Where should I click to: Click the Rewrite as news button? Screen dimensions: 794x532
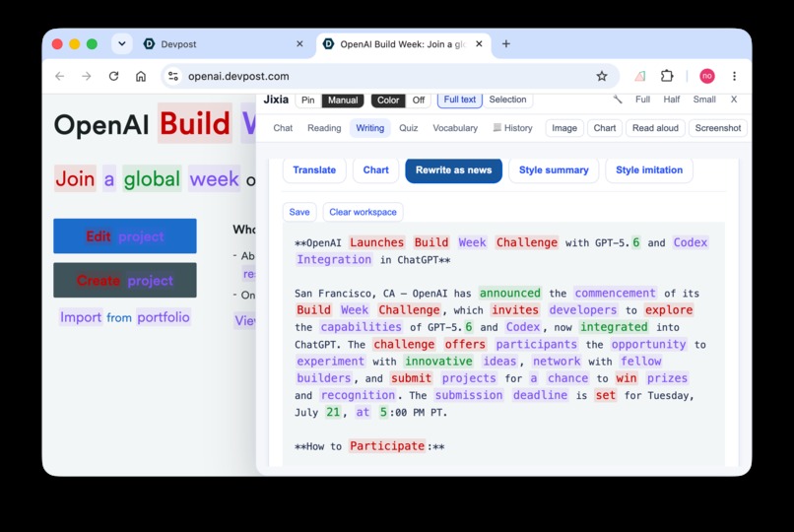tap(454, 170)
